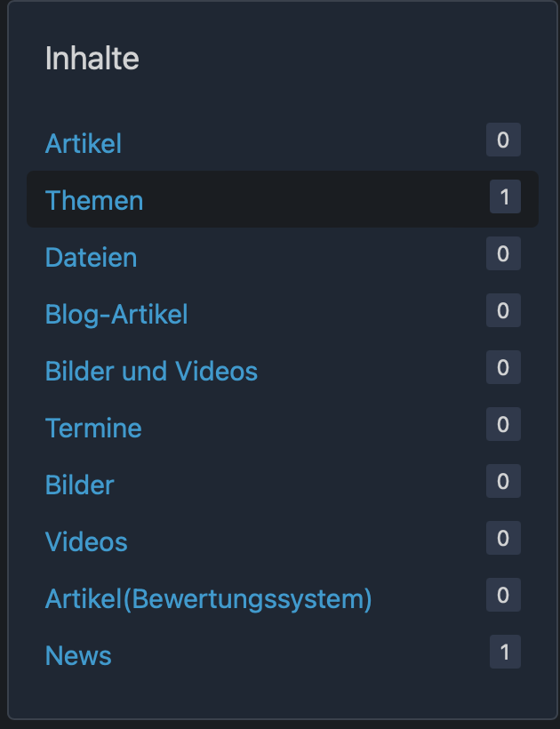Open the Artikel link
This screenshot has width=560, height=729.
click(84, 143)
